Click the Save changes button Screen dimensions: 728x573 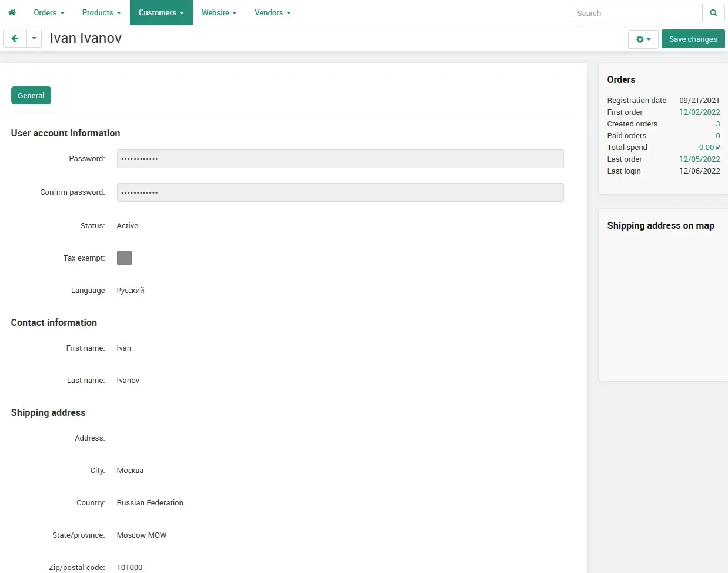click(x=693, y=39)
